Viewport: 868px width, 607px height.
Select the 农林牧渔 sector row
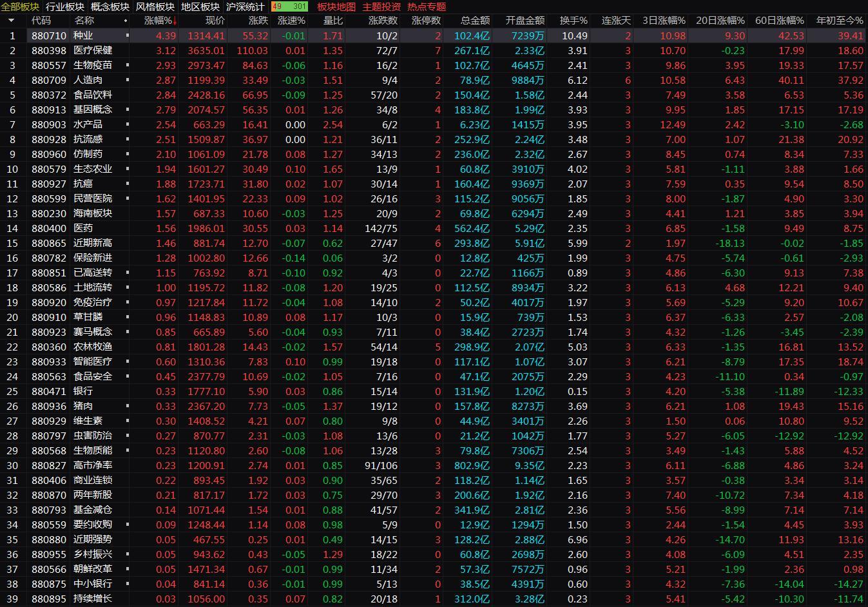[x=434, y=347]
